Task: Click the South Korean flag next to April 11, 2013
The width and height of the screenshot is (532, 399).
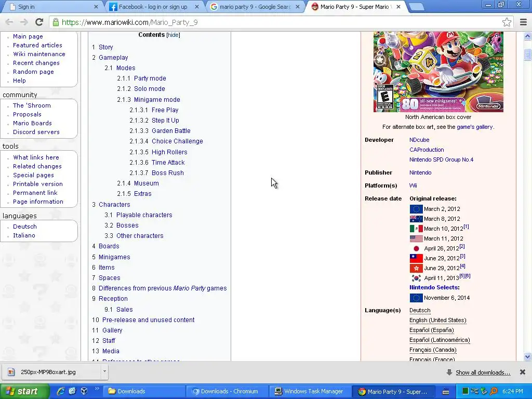Action: tap(416, 278)
